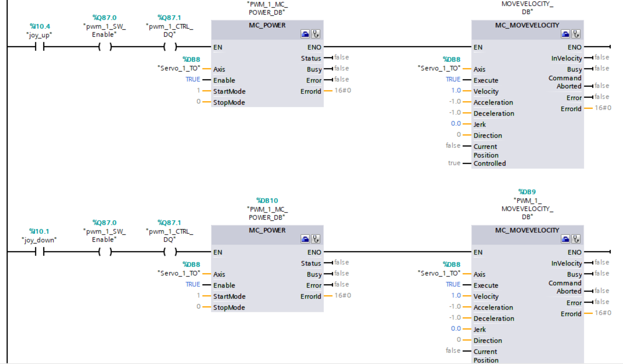Image resolution: width=623 pixels, height=364 pixels.
Task: Select the upper MC_MOVEVELOCITY block title
Action: (527, 25)
